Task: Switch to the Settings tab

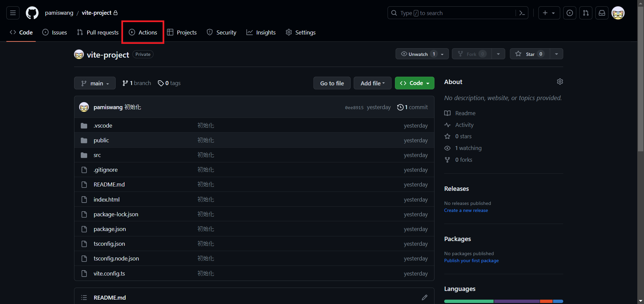Action: click(x=300, y=32)
